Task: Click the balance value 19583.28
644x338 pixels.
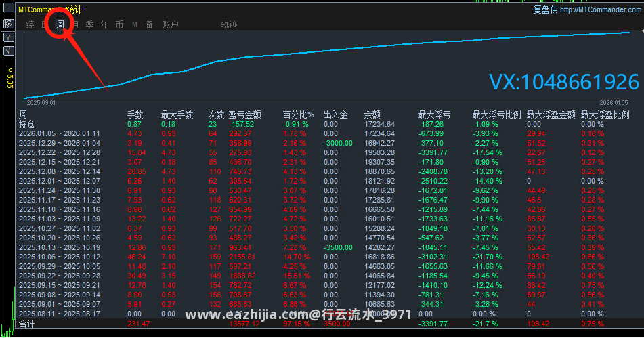Action: [379, 152]
